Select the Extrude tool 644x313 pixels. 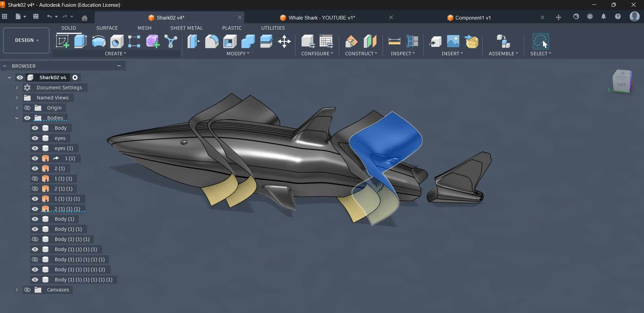point(80,41)
